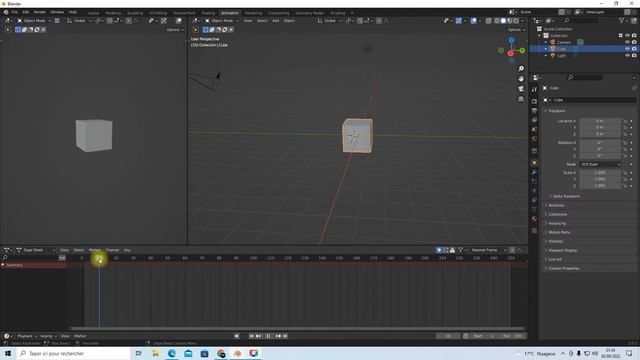The height and width of the screenshot is (360, 640).
Task: Jump to the first frame button
Action: pyautogui.click(x=251, y=336)
